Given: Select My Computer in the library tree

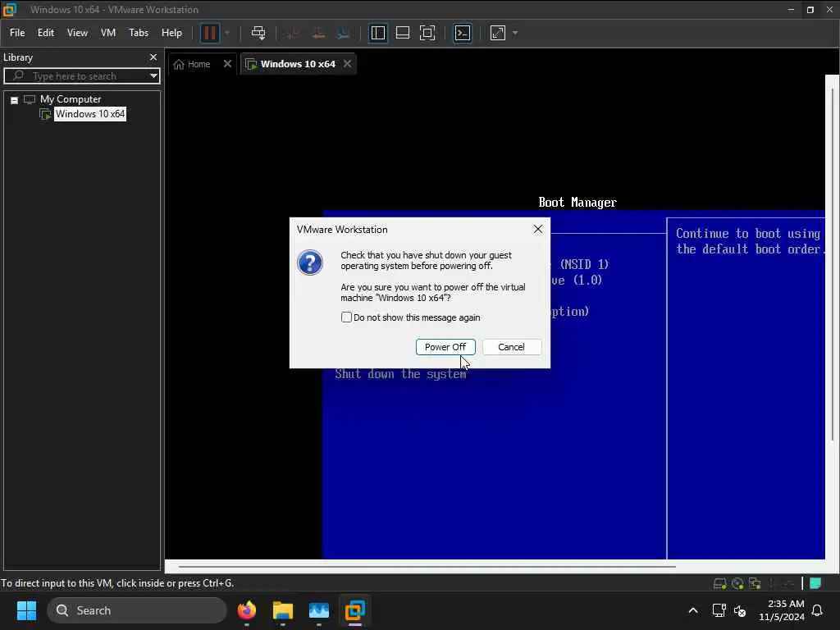Looking at the screenshot, I should pos(71,99).
